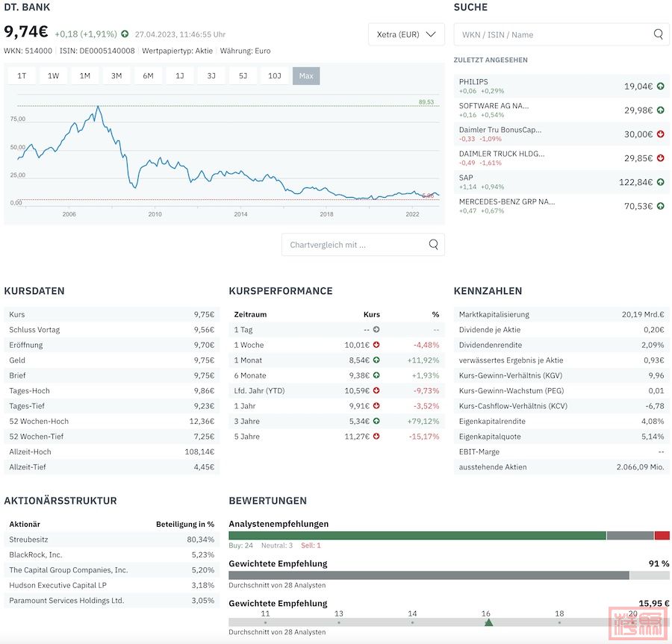
Task: Click the green triangle marker on price target scale
Action: click(488, 622)
